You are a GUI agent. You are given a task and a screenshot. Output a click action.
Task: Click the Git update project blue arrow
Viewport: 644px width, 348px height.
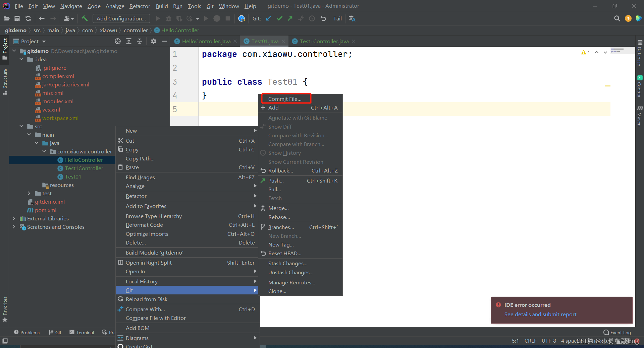pyautogui.click(x=268, y=19)
